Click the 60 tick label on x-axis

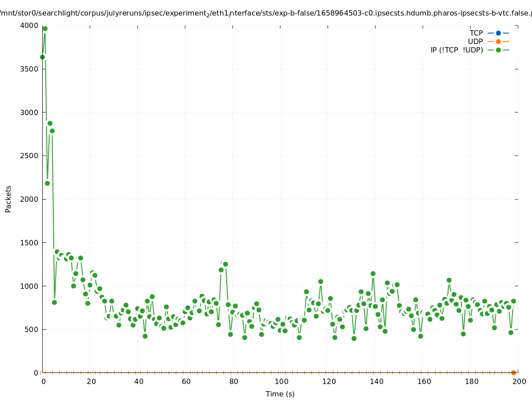(x=186, y=381)
